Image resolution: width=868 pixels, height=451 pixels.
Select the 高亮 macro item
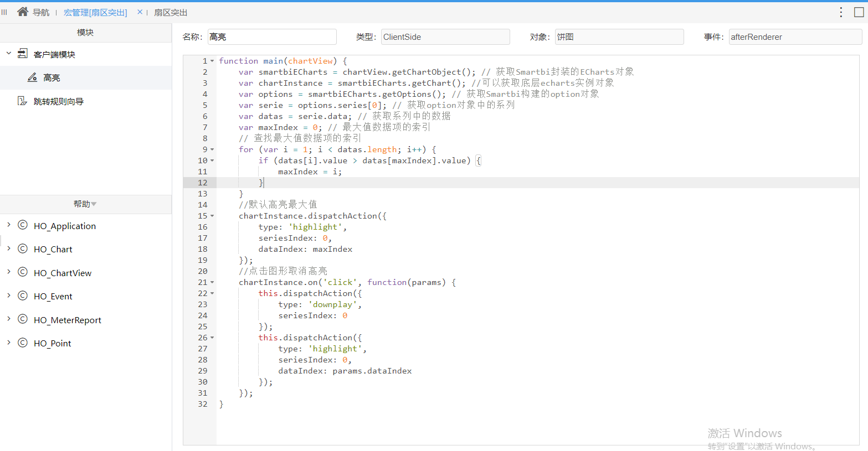click(52, 77)
